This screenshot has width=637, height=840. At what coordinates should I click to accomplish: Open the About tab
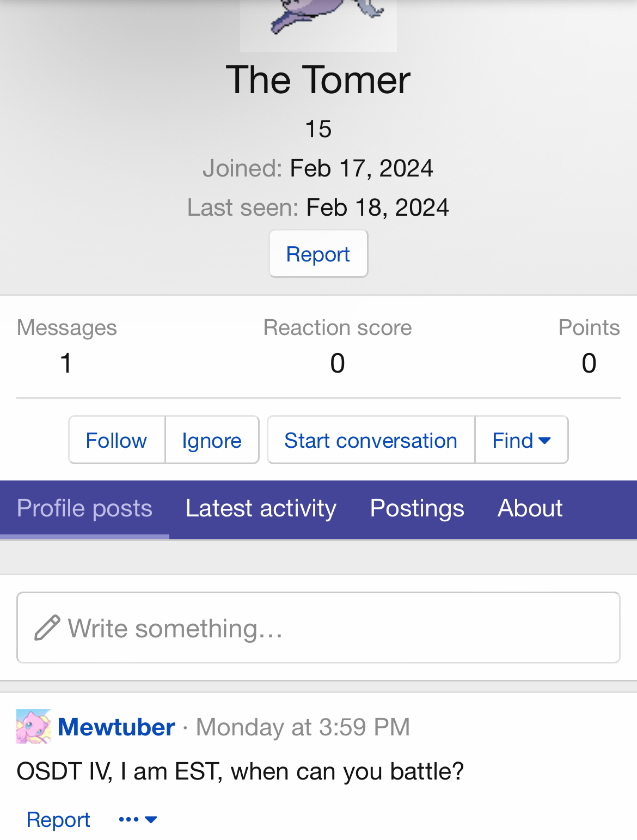tap(530, 508)
